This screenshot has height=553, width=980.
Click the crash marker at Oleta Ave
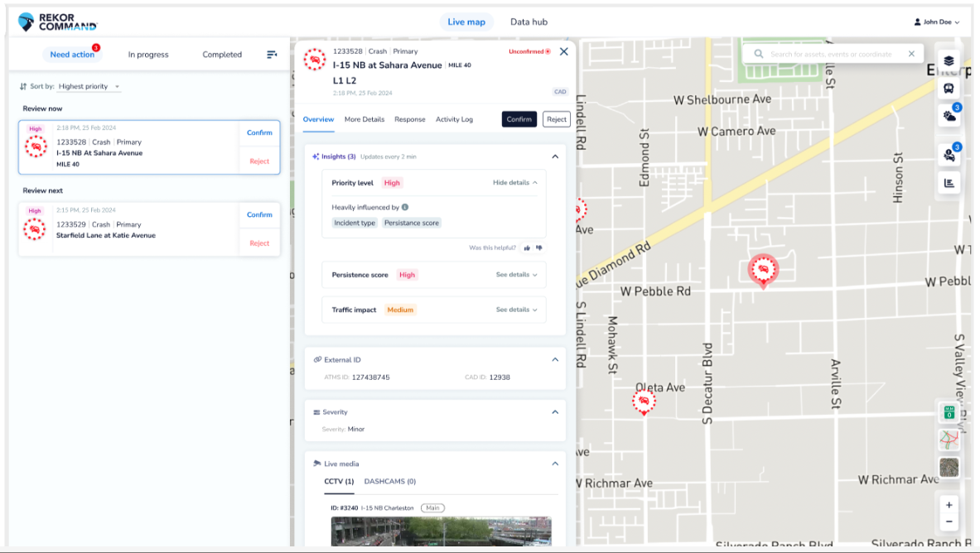[644, 402]
